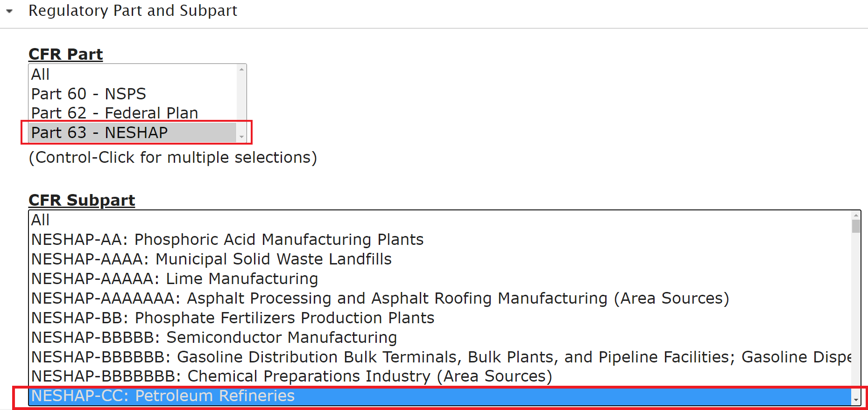Click CFR Subpart list scroll up arrow
This screenshot has width=868, height=410.
(x=856, y=215)
